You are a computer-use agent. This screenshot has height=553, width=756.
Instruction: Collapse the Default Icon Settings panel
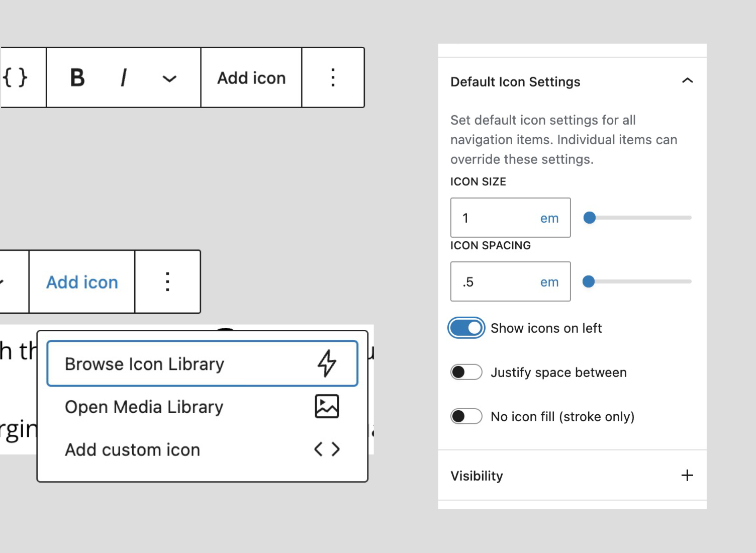point(687,81)
